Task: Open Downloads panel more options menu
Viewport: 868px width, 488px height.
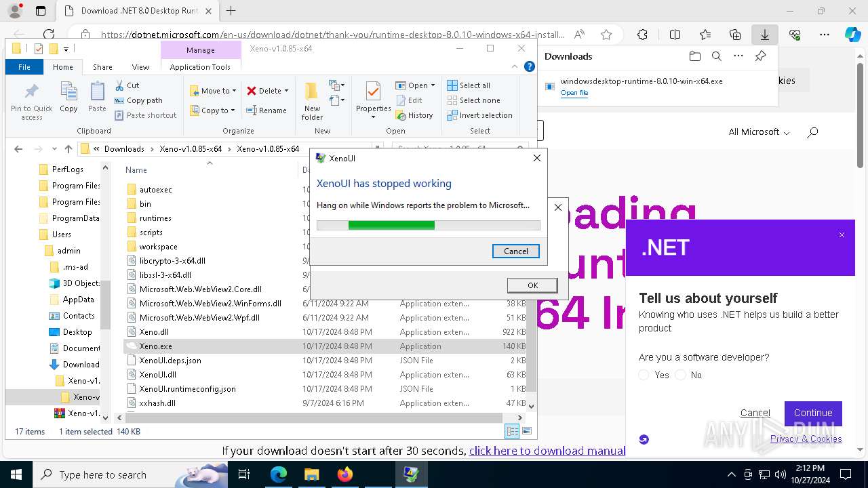Action: pyautogui.click(x=738, y=56)
